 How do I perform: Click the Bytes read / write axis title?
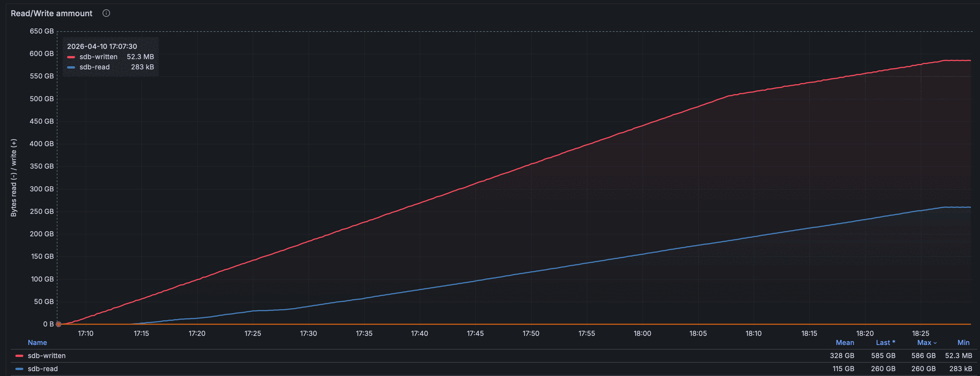[x=14, y=178]
